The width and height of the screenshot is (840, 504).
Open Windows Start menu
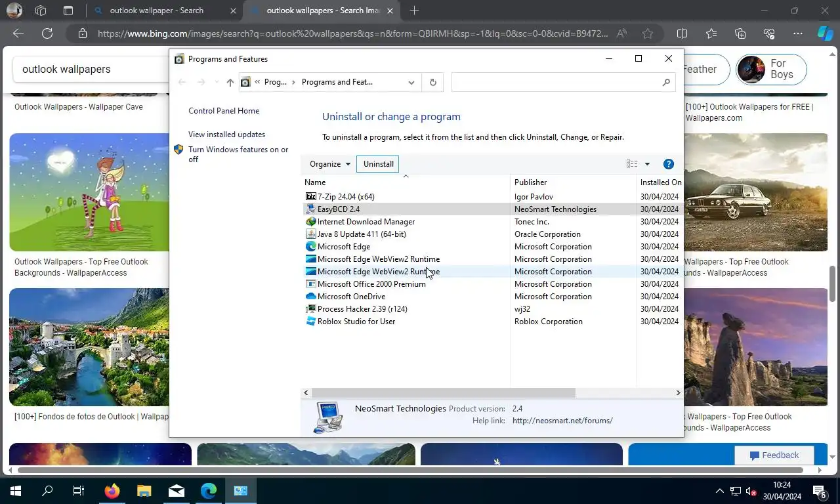(x=15, y=490)
